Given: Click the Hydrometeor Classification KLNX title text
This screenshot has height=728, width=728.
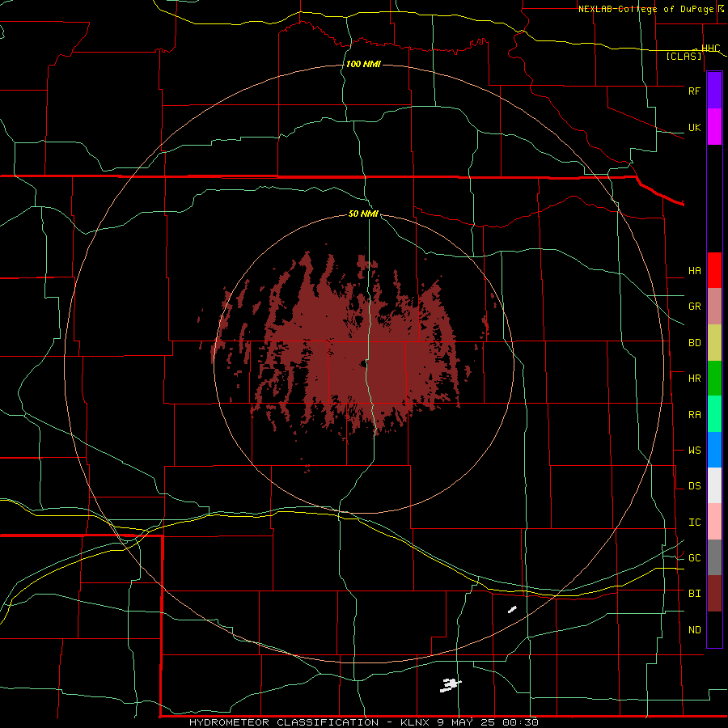Looking at the screenshot, I should tap(363, 722).
